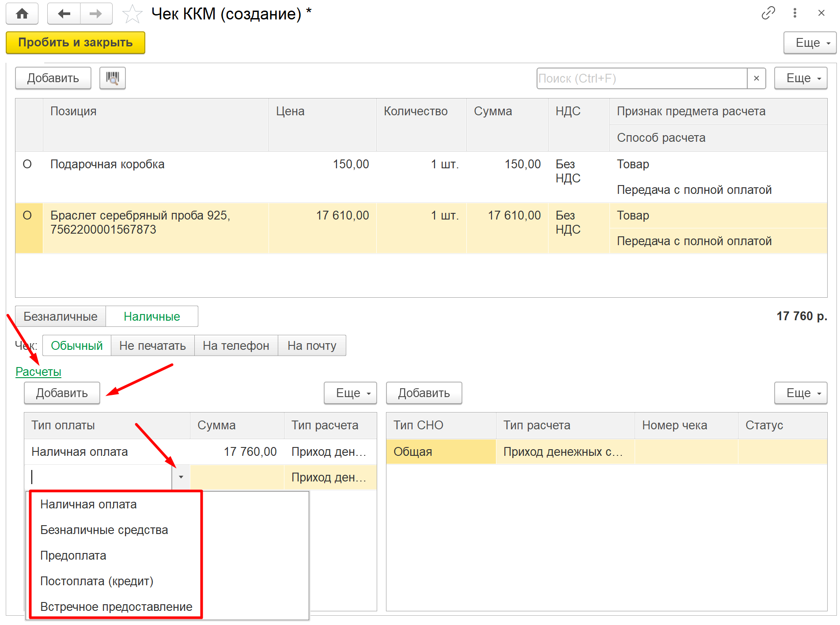Click the barcode scanner search icon
Screen dimensions: 840x625
113,78
